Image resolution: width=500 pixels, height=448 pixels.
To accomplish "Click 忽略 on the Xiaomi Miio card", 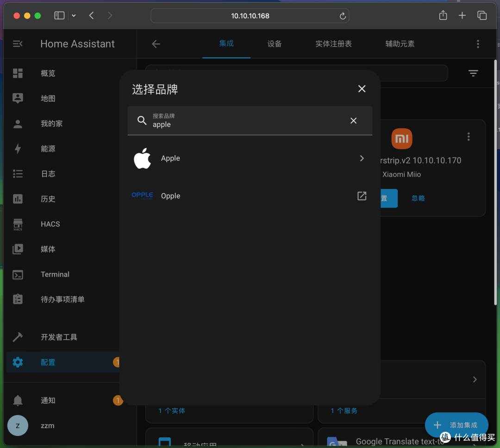I will tap(418, 198).
